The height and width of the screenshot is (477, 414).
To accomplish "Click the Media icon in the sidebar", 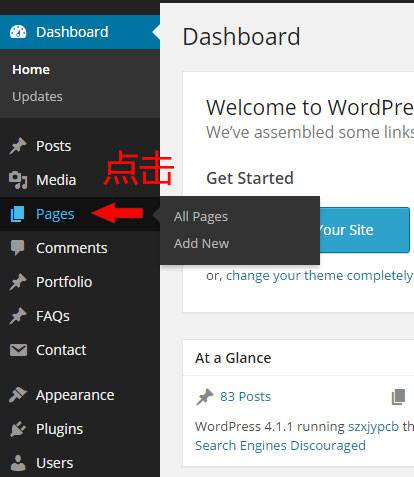I will (18, 180).
